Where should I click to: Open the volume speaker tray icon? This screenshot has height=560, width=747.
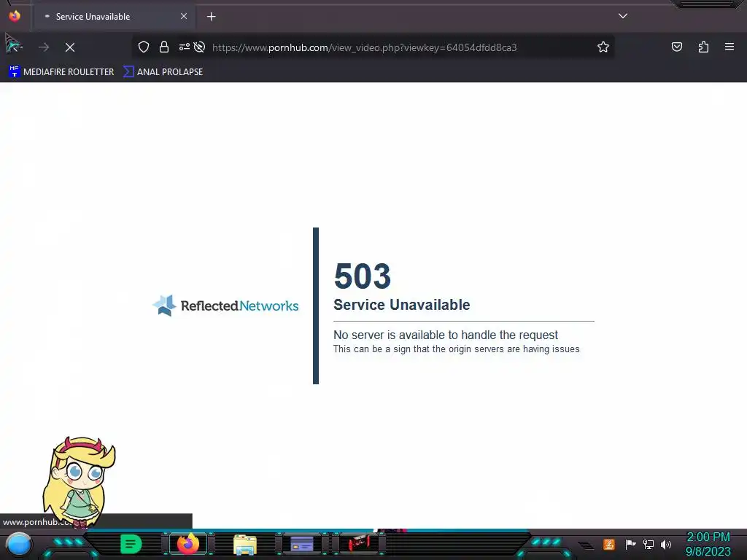[x=666, y=544]
